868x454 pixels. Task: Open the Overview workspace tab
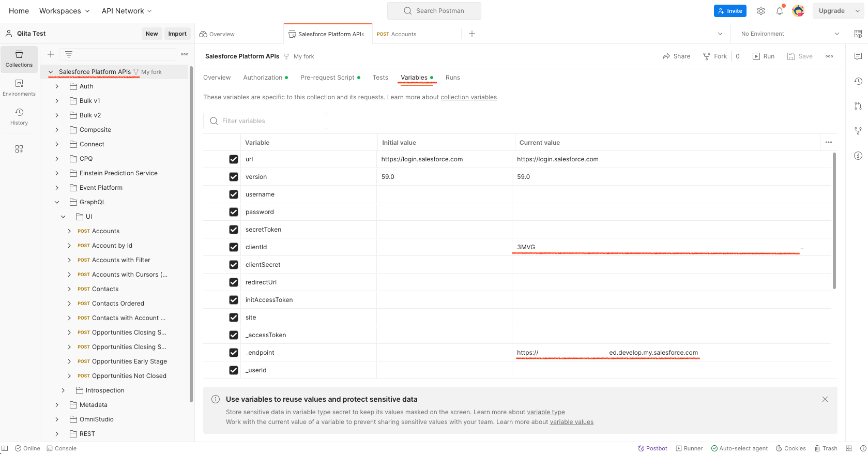click(x=239, y=34)
